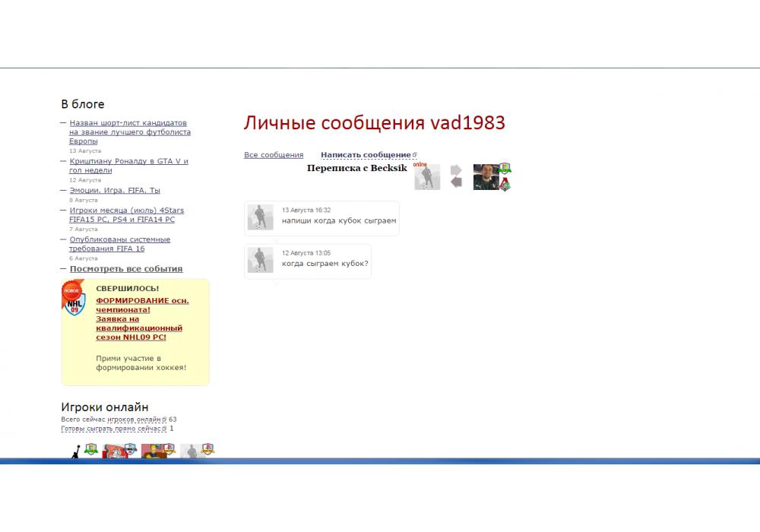Click sender avatar in the 13 Августа message
This screenshot has width=760, height=532.
(260, 217)
